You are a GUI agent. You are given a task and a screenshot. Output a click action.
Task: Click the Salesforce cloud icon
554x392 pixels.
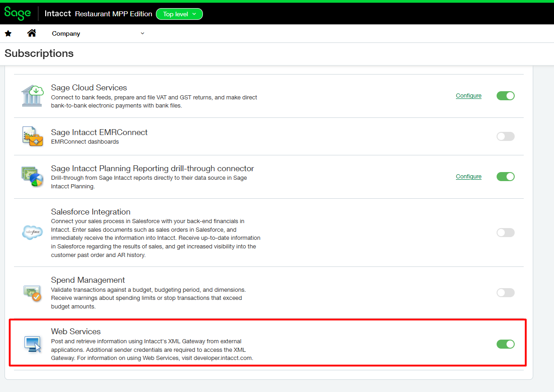(33, 233)
